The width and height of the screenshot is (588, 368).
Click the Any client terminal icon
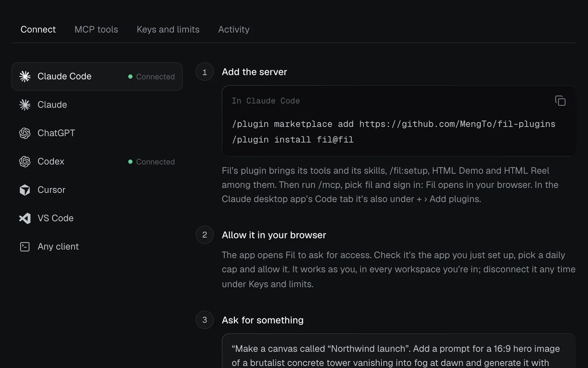[25, 247]
